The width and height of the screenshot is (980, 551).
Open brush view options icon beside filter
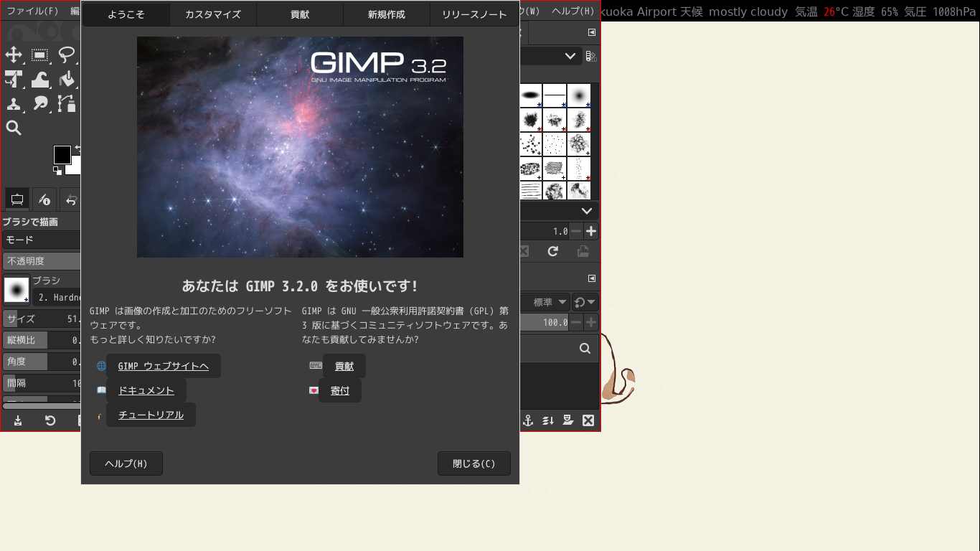591,56
